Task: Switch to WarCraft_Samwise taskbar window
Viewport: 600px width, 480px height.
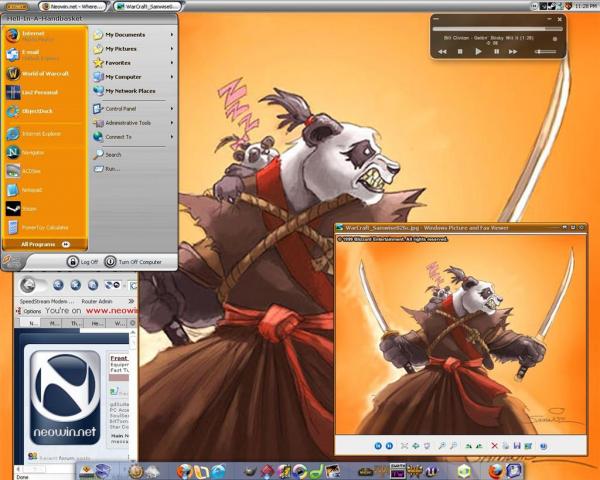Action: (x=148, y=7)
